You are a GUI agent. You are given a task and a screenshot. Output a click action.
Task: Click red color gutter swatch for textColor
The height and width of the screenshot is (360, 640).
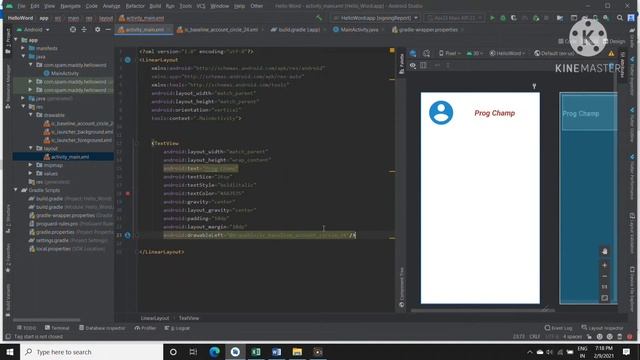pos(128,193)
